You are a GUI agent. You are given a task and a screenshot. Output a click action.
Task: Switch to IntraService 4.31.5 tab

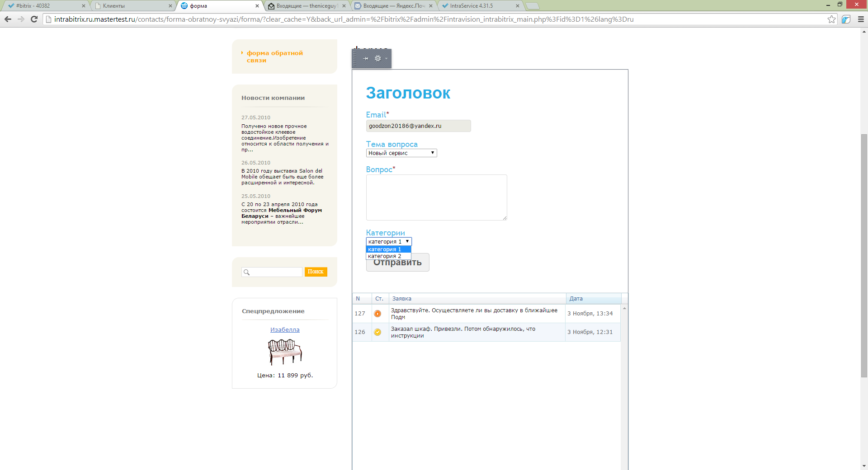[480, 6]
